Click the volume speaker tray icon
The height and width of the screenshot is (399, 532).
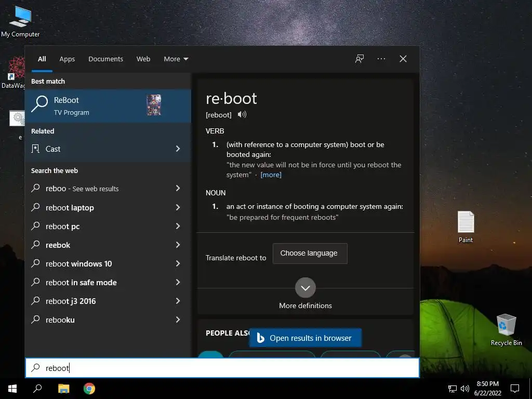pos(465,389)
